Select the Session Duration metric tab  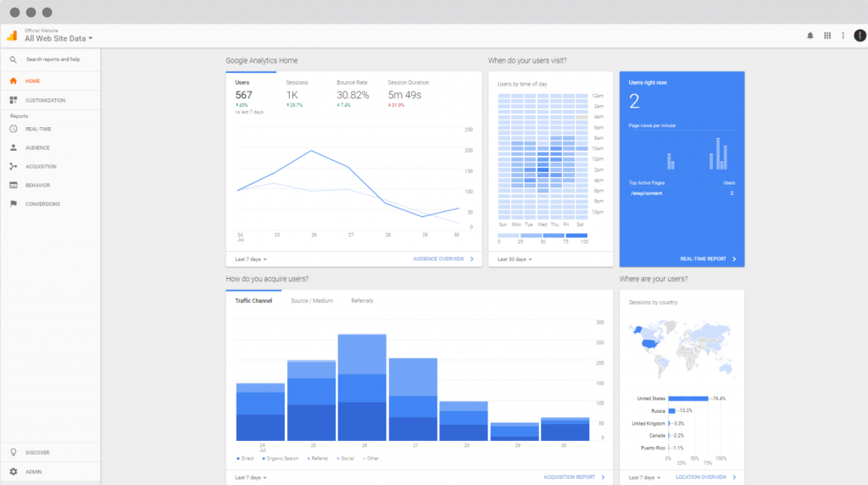click(x=409, y=94)
